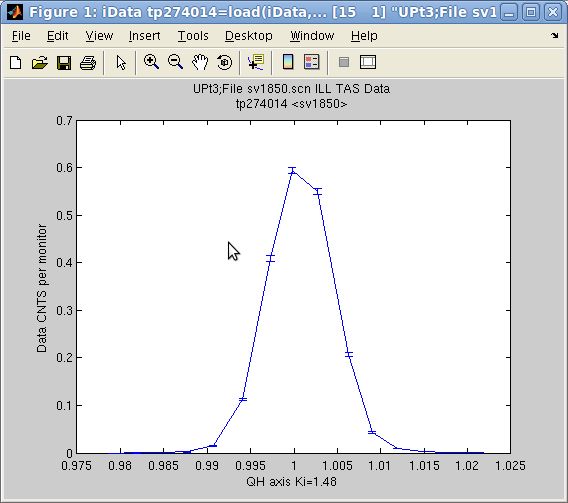
Task: Click the y-axis tick label '0.3'
Action: tap(64, 311)
